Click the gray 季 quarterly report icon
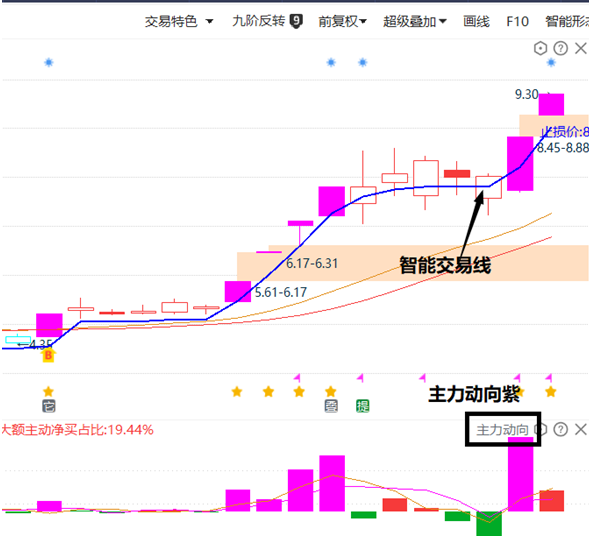 (331, 406)
